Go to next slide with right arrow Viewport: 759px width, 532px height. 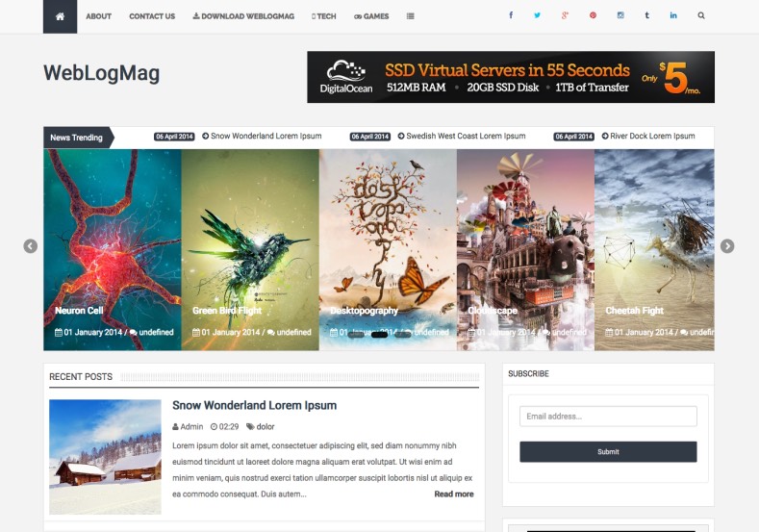click(x=727, y=246)
